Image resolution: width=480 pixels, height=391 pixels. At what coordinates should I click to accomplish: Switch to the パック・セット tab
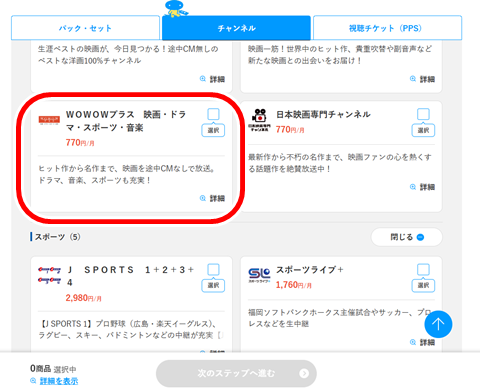[86, 28]
